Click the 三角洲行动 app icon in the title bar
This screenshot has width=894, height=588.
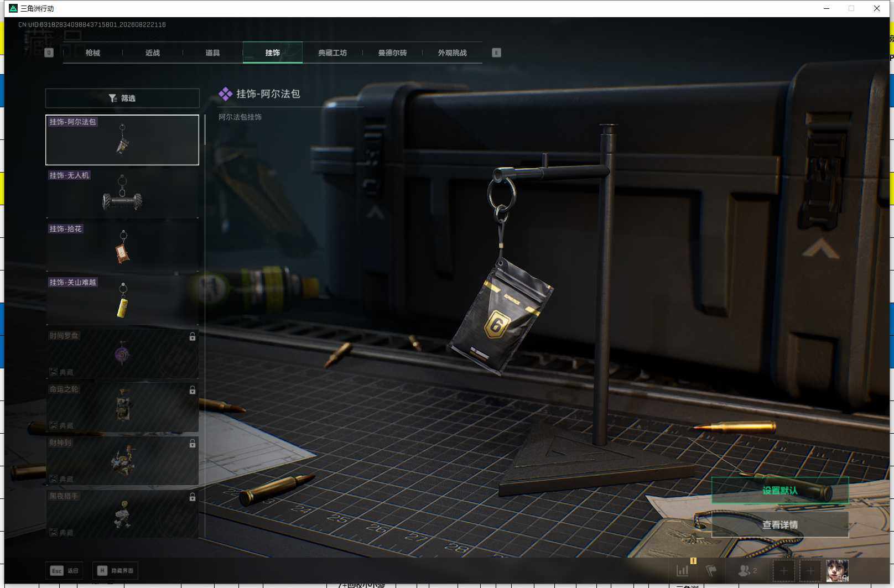(13, 8)
